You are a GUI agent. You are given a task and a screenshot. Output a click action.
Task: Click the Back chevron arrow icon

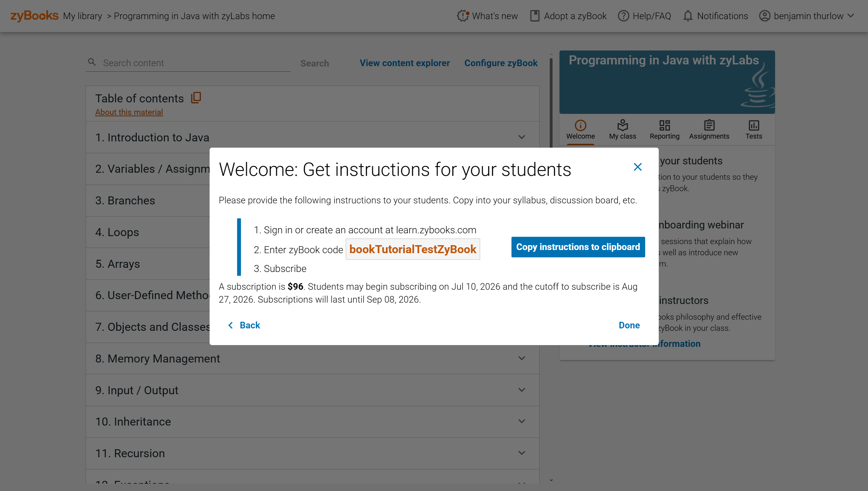tap(230, 325)
